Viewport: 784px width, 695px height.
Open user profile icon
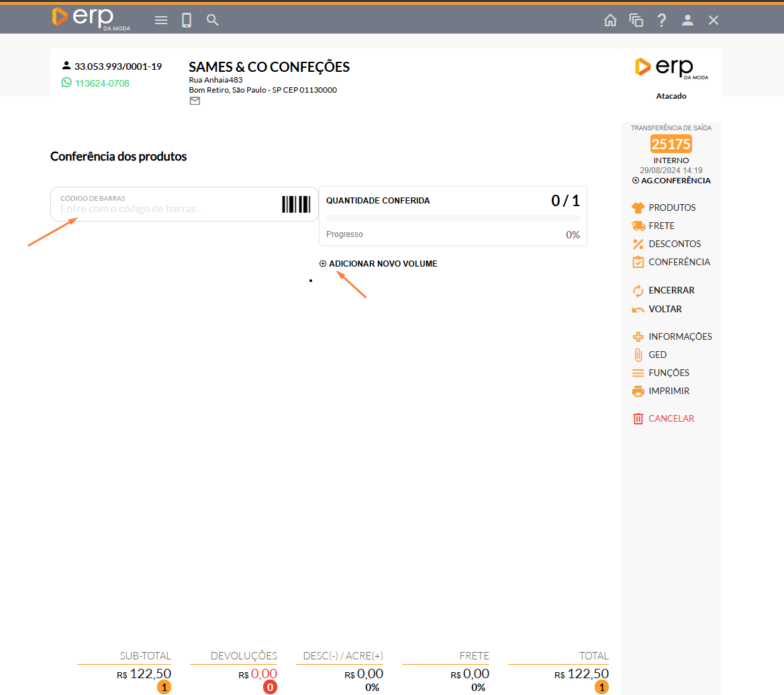tap(687, 20)
